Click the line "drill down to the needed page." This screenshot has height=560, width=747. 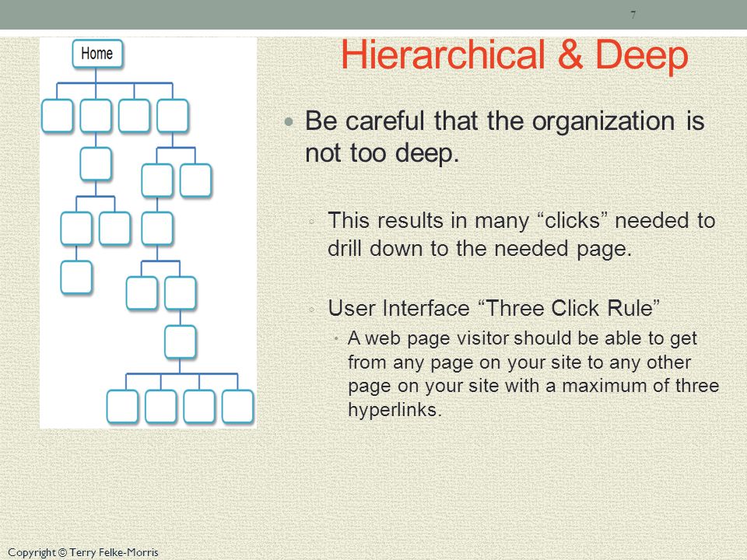[480, 249]
